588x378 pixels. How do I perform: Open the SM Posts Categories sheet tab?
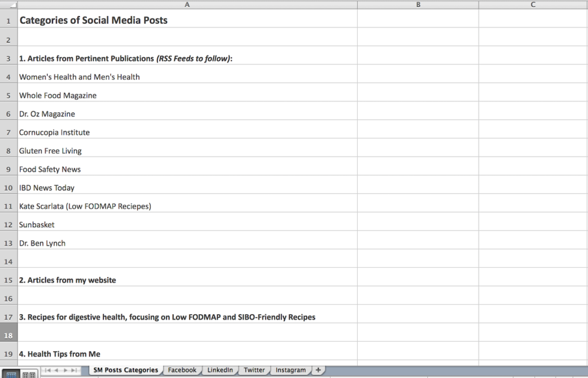[x=126, y=370]
